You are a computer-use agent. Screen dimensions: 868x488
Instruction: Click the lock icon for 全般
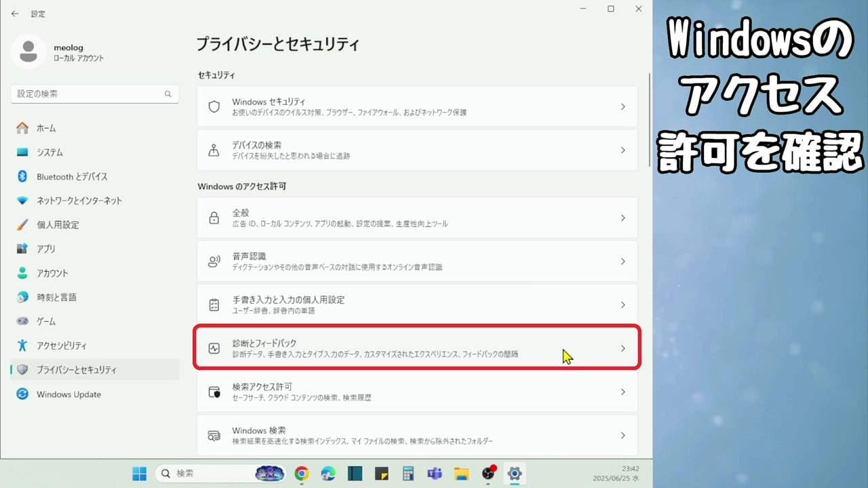[x=214, y=218]
